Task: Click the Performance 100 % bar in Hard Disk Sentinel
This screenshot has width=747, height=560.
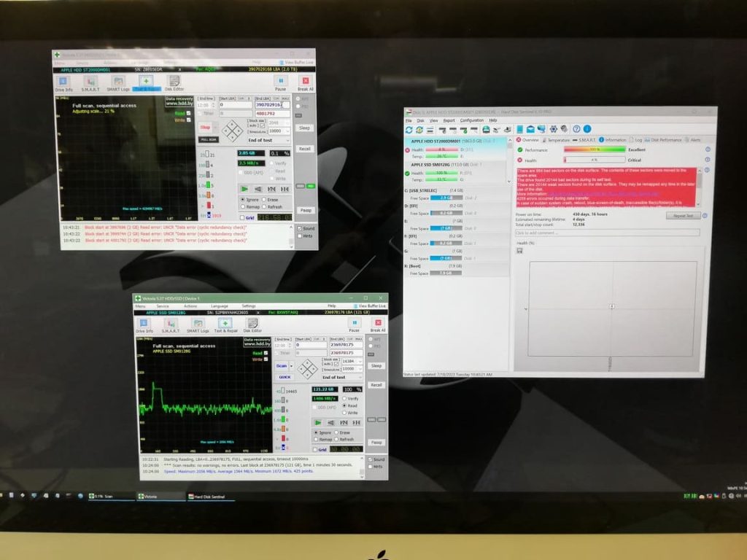Action: click(x=595, y=149)
